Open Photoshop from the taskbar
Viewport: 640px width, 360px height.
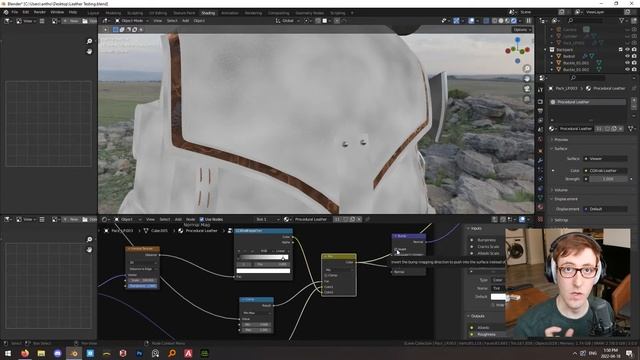139,353
